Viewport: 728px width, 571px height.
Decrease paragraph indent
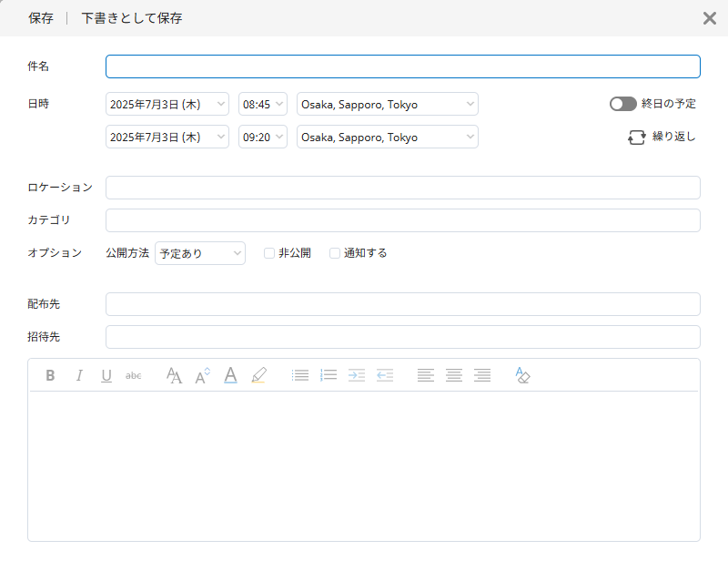[385, 375]
